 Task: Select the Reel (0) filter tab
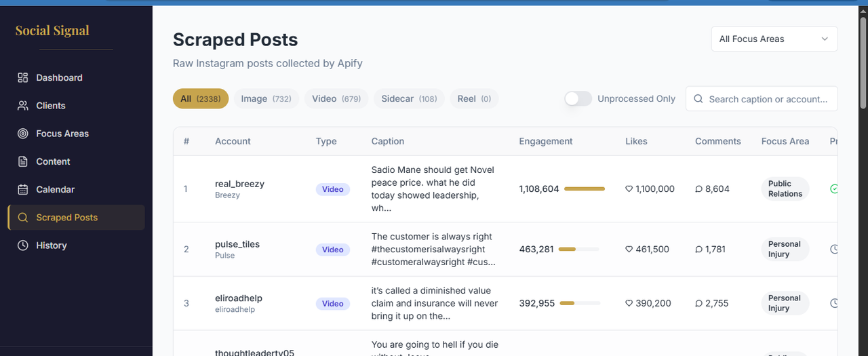point(474,99)
